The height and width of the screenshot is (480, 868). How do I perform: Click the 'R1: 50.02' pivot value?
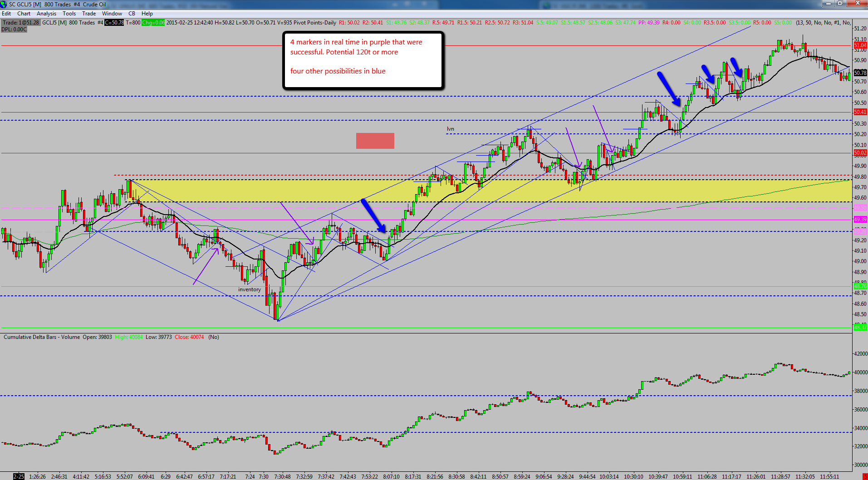tap(349, 23)
